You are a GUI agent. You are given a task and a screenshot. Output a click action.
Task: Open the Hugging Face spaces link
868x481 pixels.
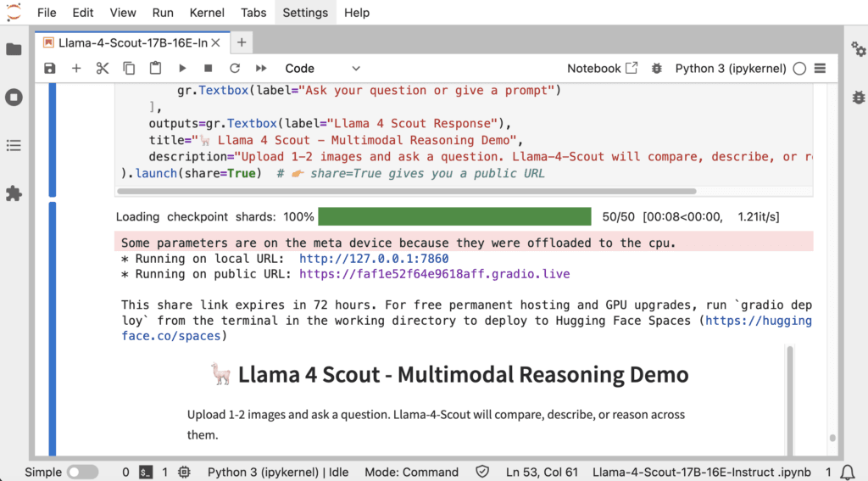[x=467, y=328]
